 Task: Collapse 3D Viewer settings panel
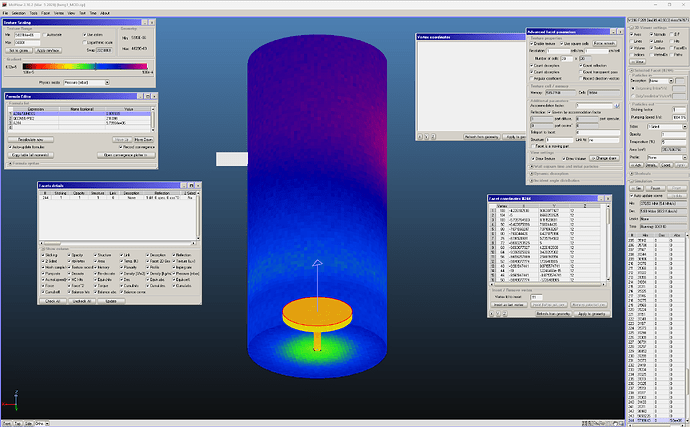pos(631,27)
